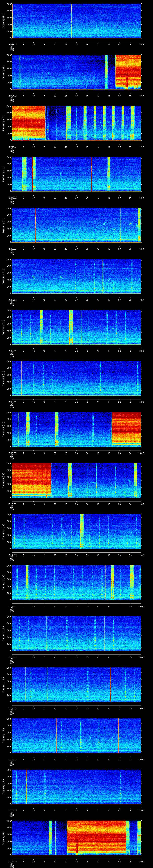The width and height of the screenshot is (153, 868).
Task: Click the '11:00' end time label
Action: coord(141,504)
